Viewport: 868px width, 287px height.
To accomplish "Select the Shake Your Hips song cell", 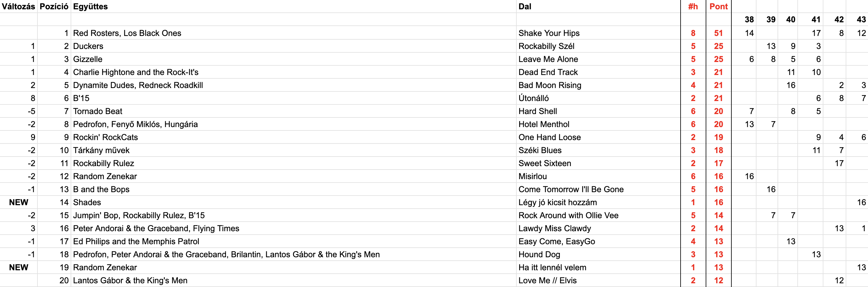I will coord(549,33).
